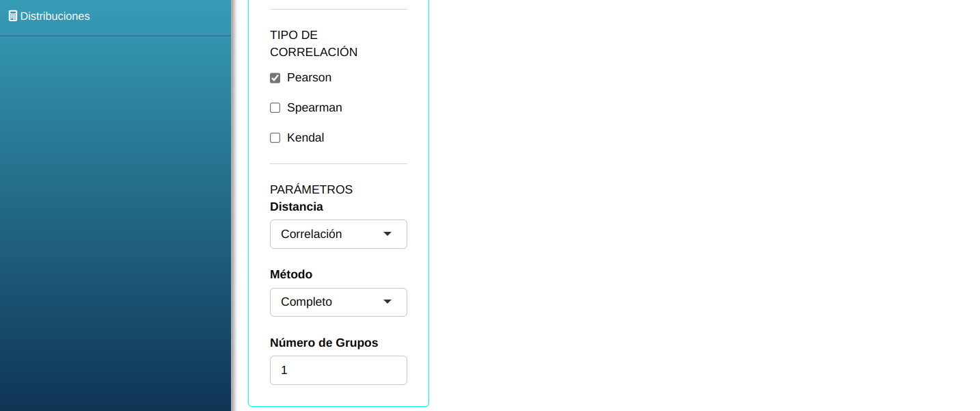The image size is (980, 411).
Task: Click the caret arrow in Método select
Action: (387, 302)
